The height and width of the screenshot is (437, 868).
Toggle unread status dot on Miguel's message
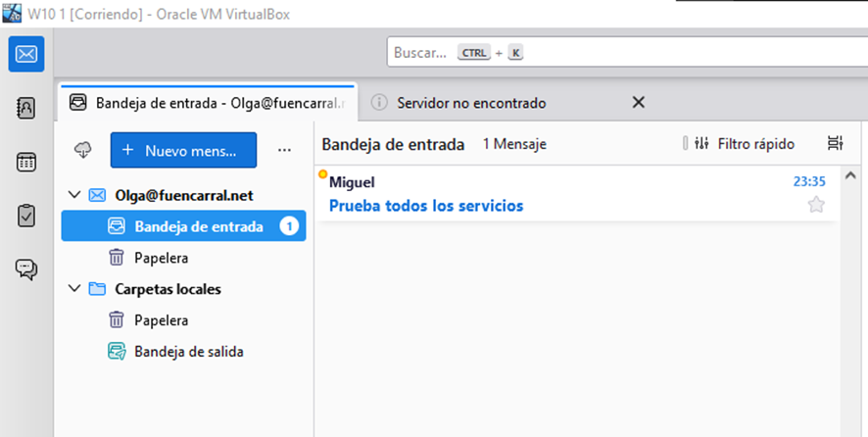coord(322,175)
